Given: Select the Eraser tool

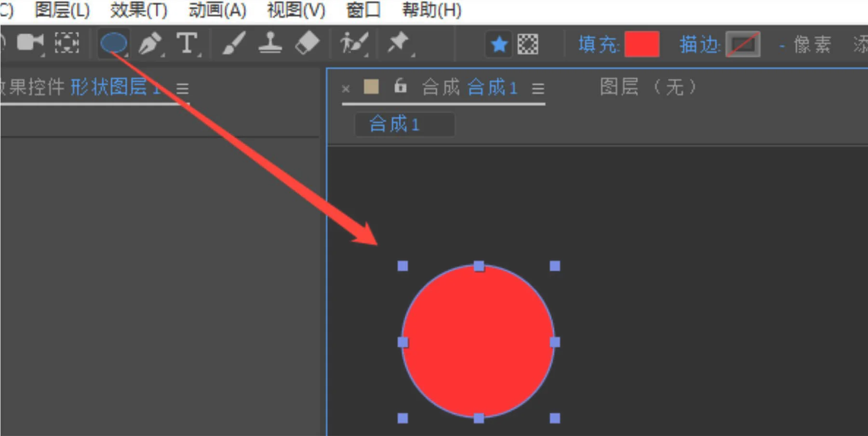Looking at the screenshot, I should click(x=307, y=43).
